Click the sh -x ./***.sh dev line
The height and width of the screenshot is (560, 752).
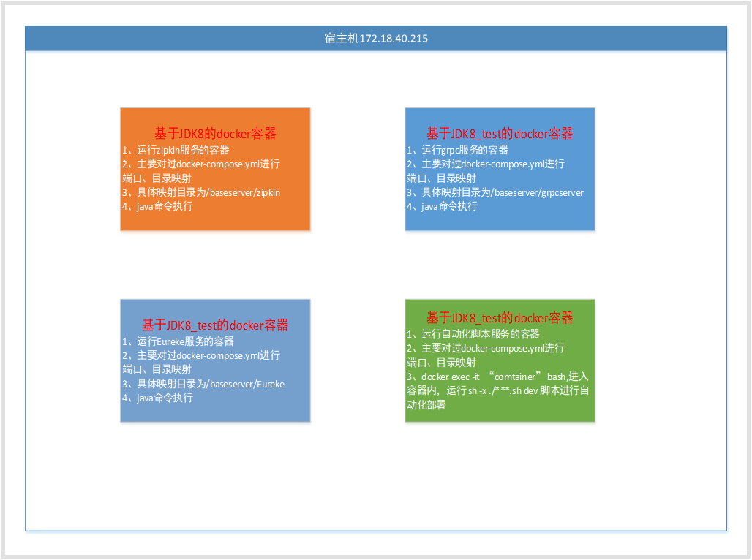498,390
